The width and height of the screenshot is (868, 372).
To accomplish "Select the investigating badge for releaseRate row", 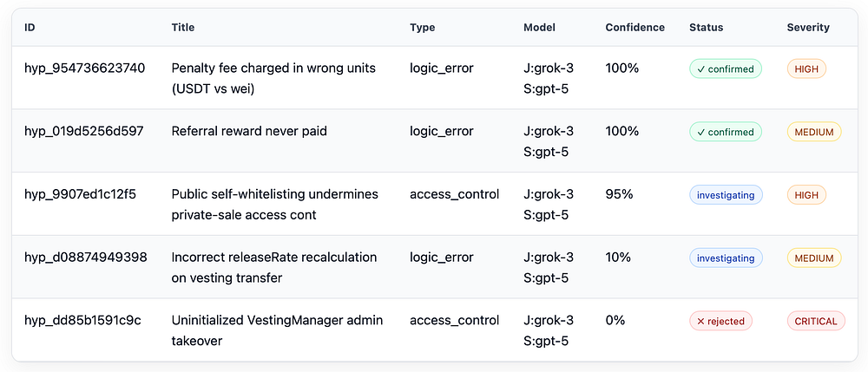I will [x=726, y=258].
